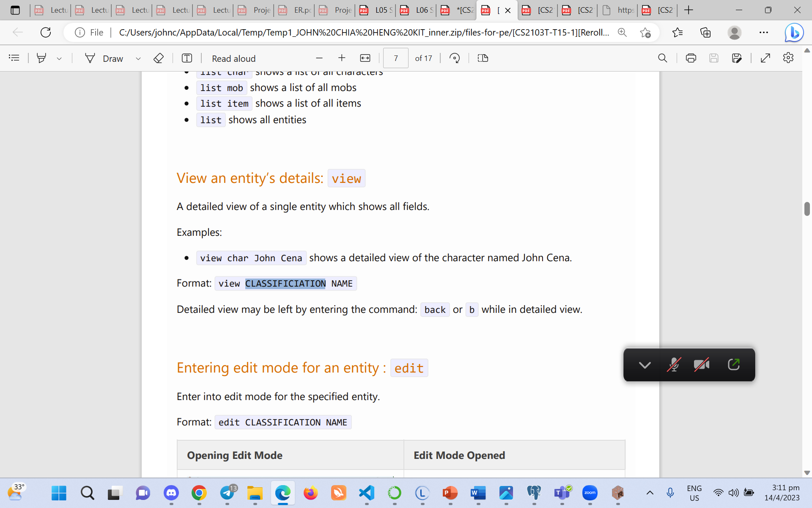Switch to the L05 PDF tab
Viewport: 812px width, 508px height.
pos(379,10)
